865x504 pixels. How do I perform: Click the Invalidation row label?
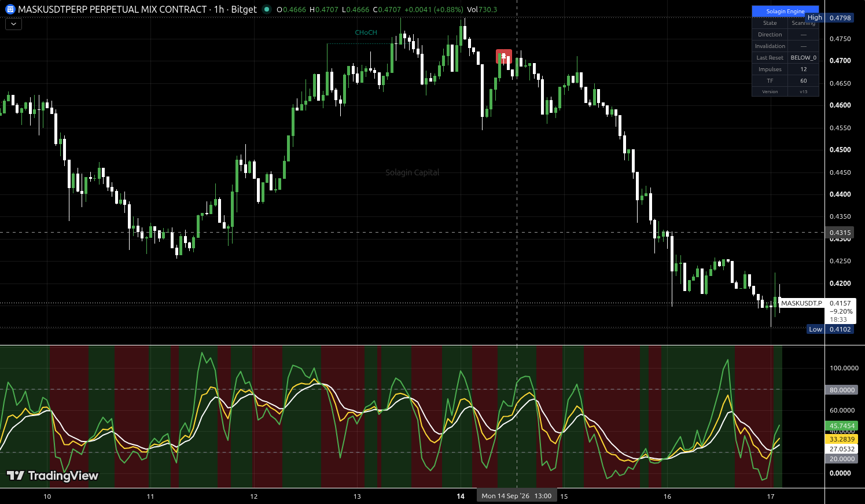point(770,46)
